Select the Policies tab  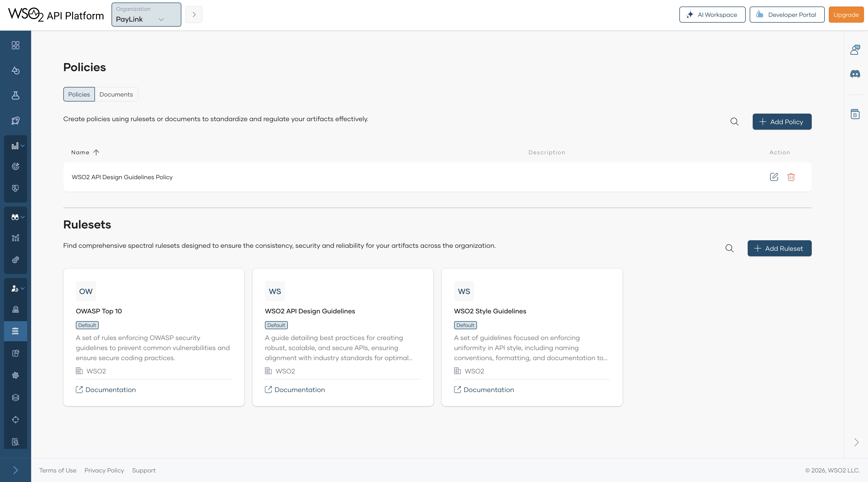[79, 94]
